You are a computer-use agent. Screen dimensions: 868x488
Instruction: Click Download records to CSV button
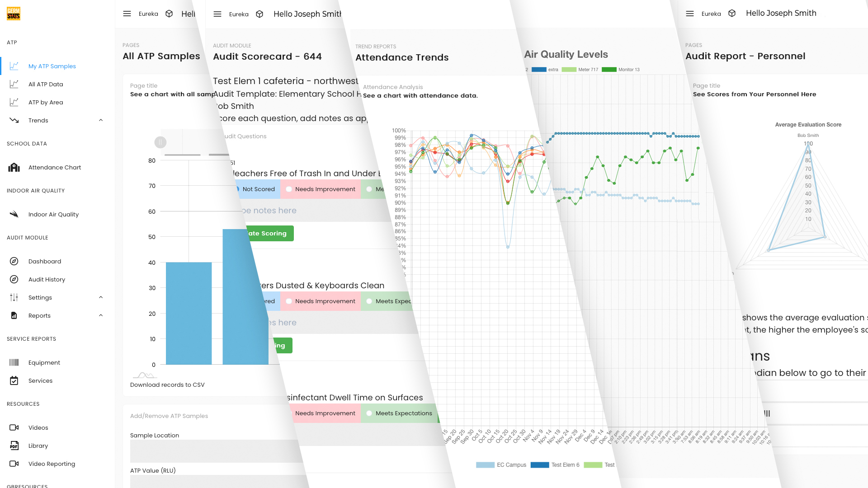pyautogui.click(x=167, y=385)
